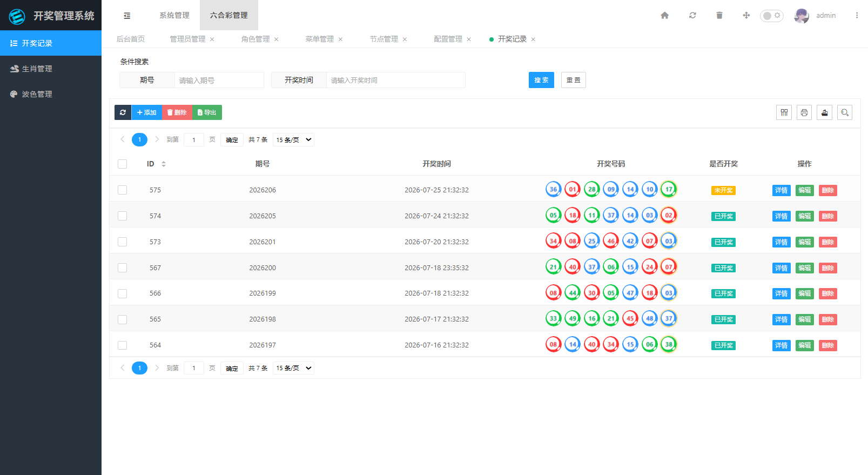Open column filter grid icon
Viewport: 868px width, 475px height.
tap(784, 112)
